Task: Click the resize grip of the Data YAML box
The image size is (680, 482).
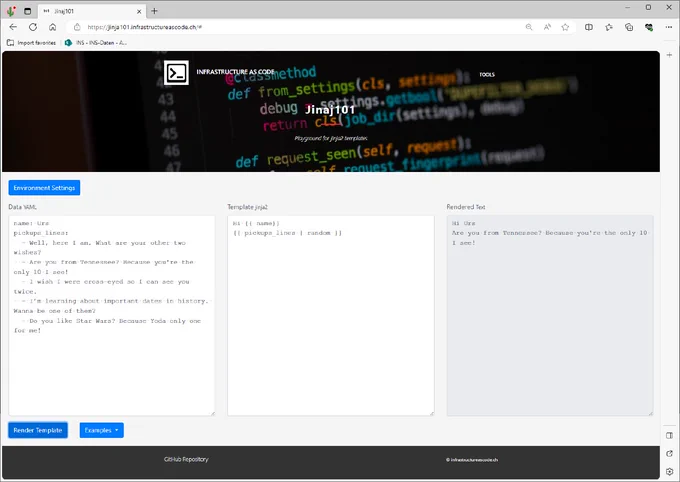Action: coord(212,413)
